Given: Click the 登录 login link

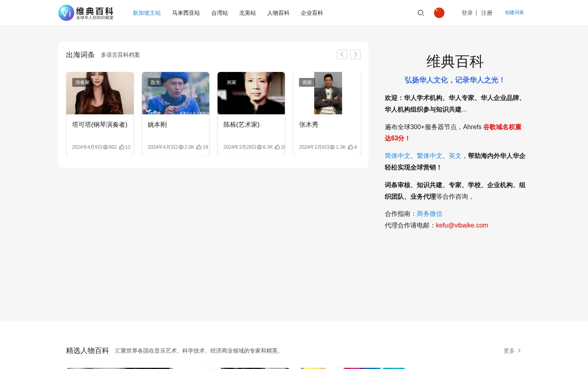Looking at the screenshot, I should pyautogui.click(x=467, y=13).
